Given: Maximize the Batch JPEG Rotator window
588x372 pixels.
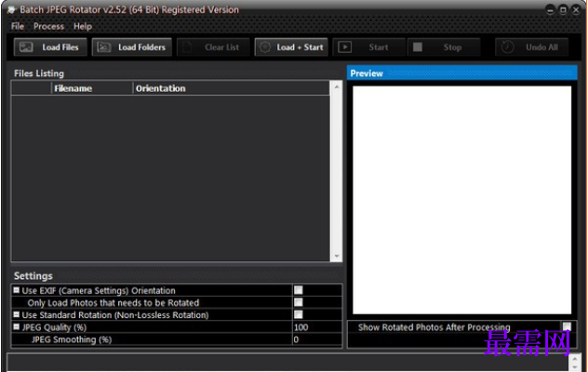Looking at the screenshot, I should [x=563, y=10].
